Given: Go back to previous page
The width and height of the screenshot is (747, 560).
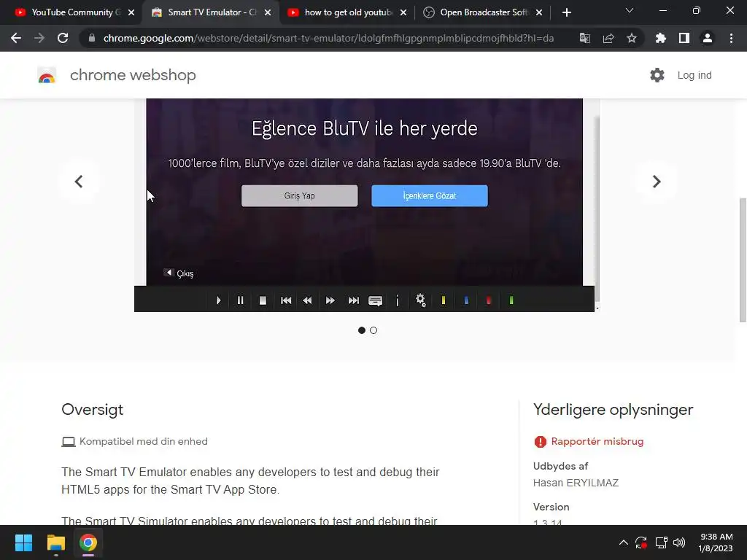Looking at the screenshot, I should click(16, 38).
